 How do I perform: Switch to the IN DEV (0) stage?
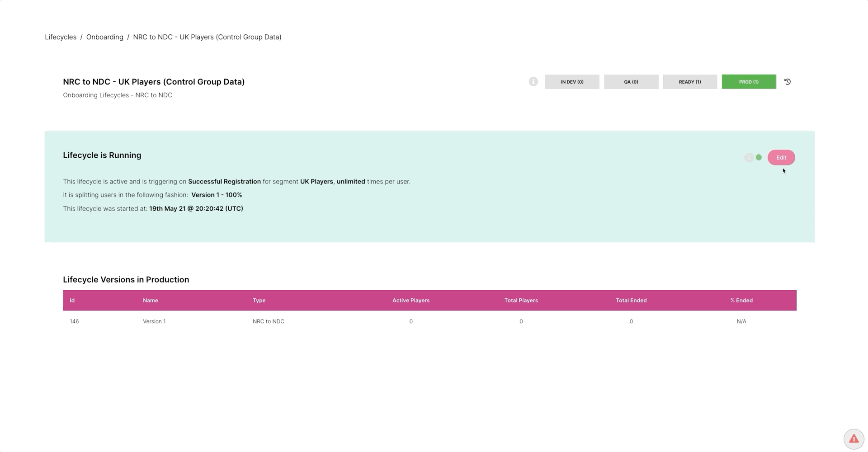pyautogui.click(x=572, y=82)
